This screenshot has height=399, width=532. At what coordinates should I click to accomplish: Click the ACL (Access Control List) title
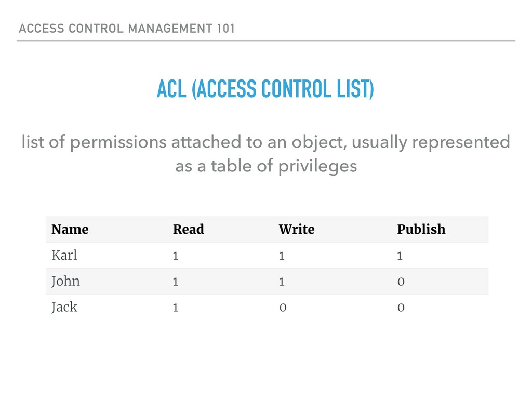(x=265, y=89)
